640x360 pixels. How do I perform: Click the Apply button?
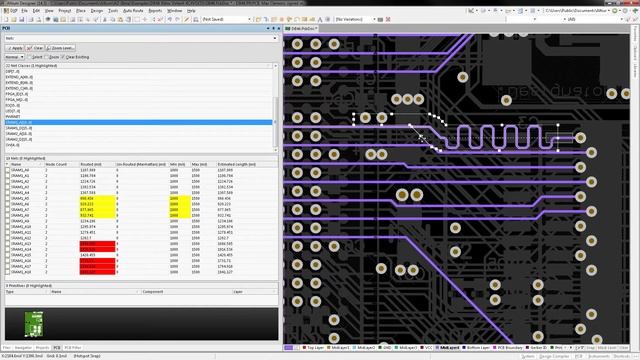pos(15,48)
